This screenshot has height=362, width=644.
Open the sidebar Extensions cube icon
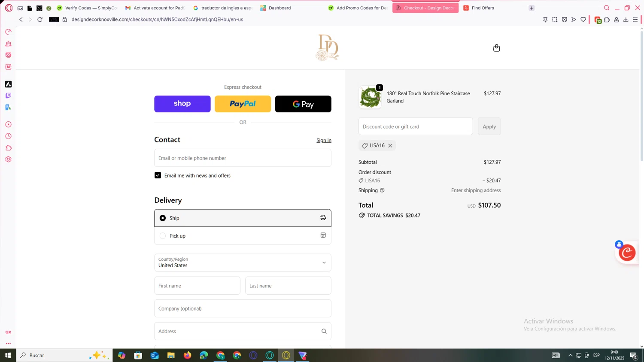(8, 148)
